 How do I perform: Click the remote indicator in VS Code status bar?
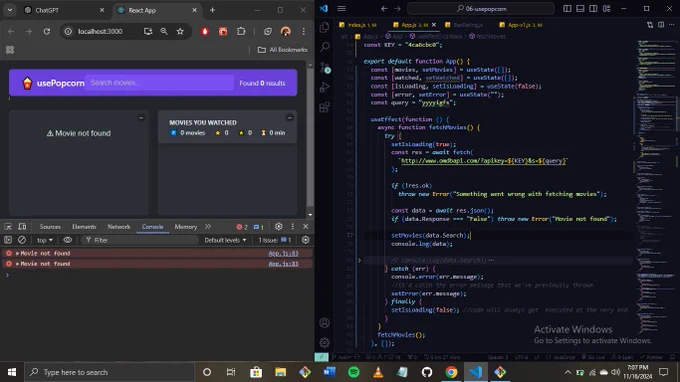click(321, 357)
